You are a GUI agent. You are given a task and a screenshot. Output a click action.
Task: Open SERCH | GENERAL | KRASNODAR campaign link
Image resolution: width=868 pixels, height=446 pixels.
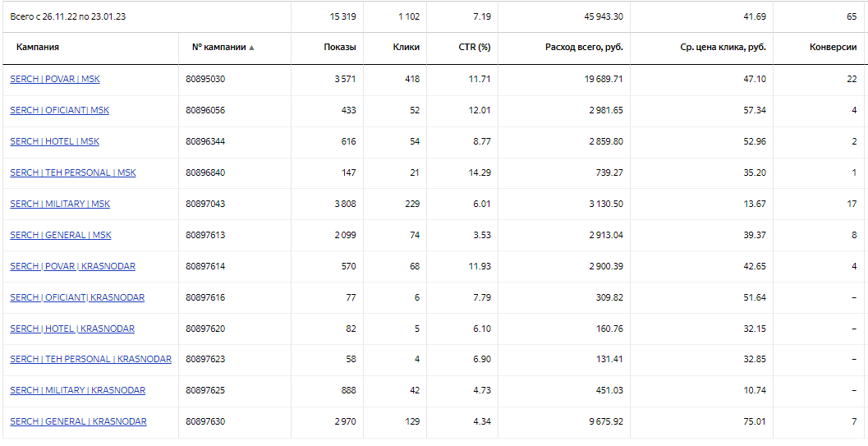click(78, 421)
